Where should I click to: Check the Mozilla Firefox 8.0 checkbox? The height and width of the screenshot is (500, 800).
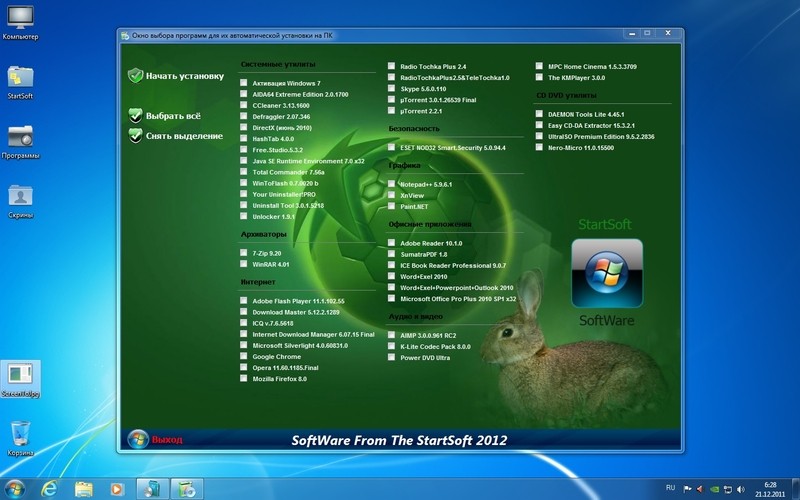coord(243,378)
